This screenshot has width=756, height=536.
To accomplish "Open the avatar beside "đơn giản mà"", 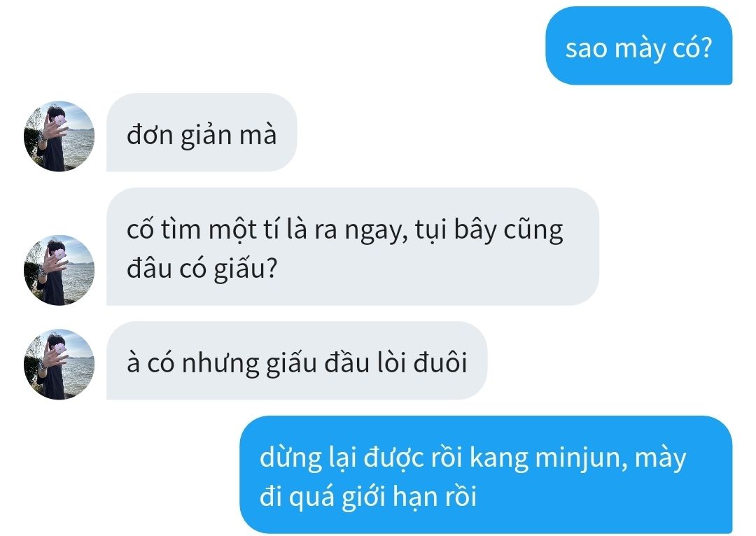I will coord(59,136).
